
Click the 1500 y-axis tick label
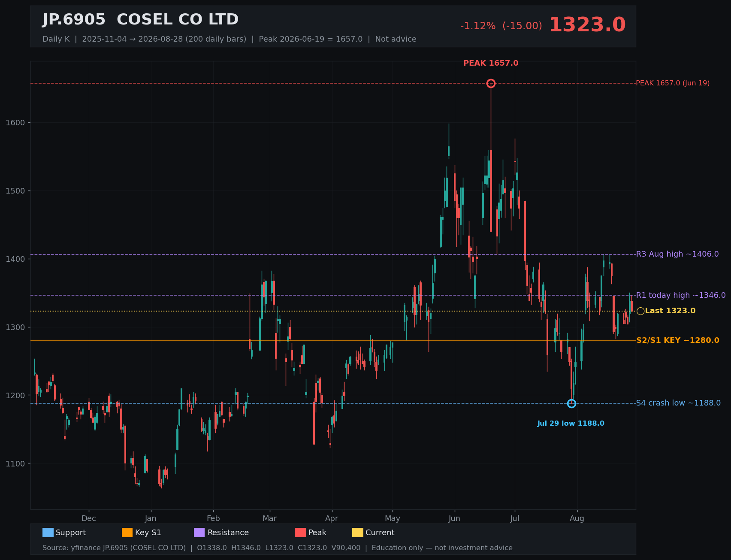(x=15, y=191)
